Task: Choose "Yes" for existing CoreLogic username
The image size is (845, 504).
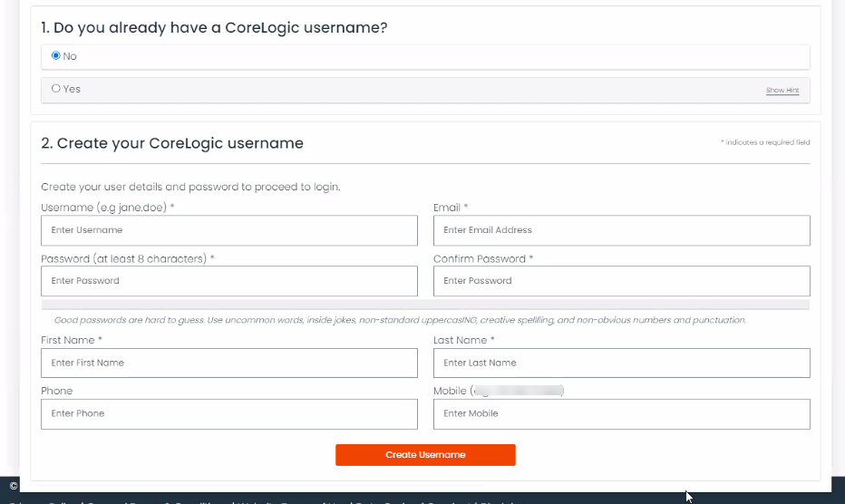Action: coord(56,89)
